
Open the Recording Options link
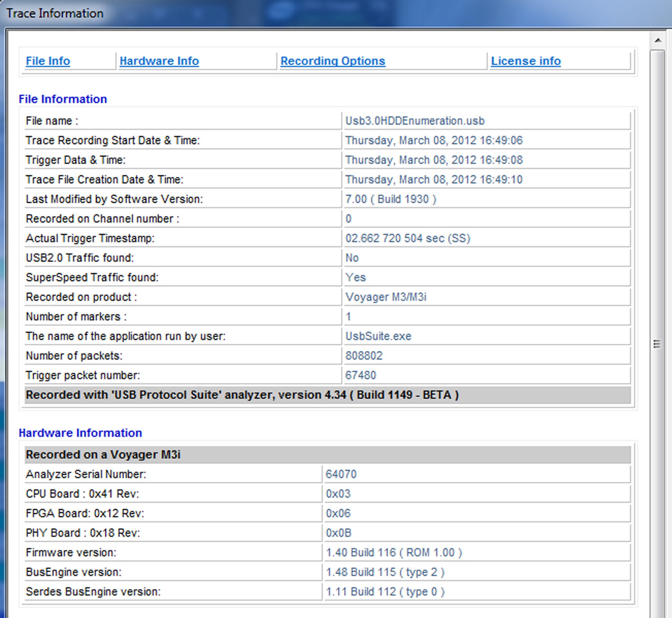pyautogui.click(x=333, y=61)
